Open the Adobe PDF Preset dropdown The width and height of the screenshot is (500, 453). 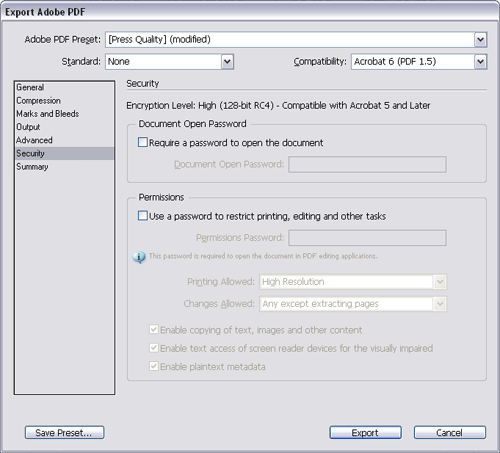pyautogui.click(x=296, y=39)
